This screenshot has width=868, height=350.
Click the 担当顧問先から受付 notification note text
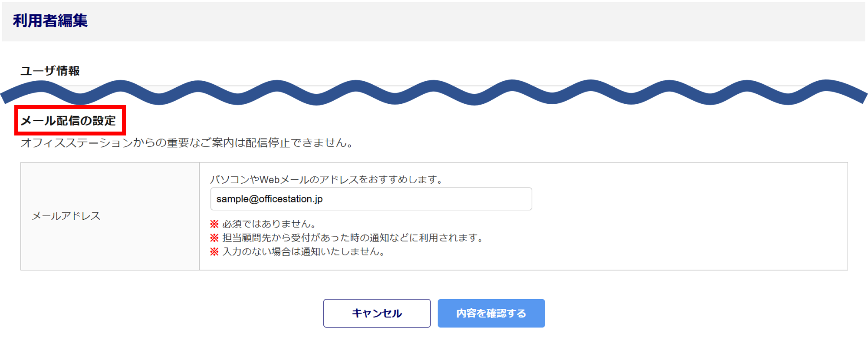click(x=352, y=238)
